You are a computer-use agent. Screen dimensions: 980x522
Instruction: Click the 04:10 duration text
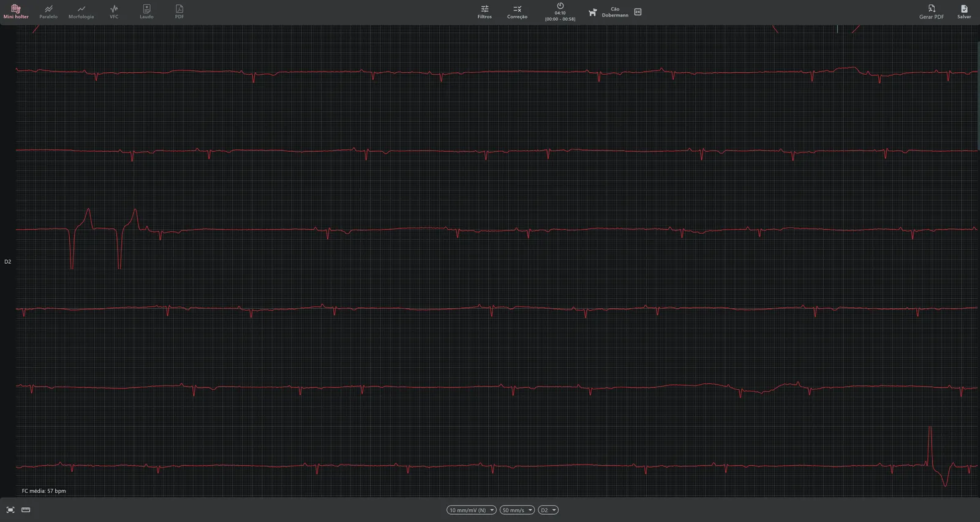[x=560, y=13]
